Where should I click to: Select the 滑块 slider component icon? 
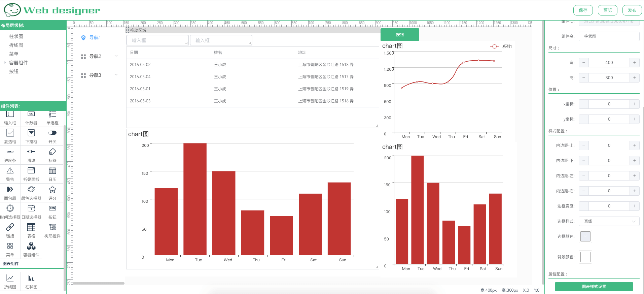pos(31,152)
